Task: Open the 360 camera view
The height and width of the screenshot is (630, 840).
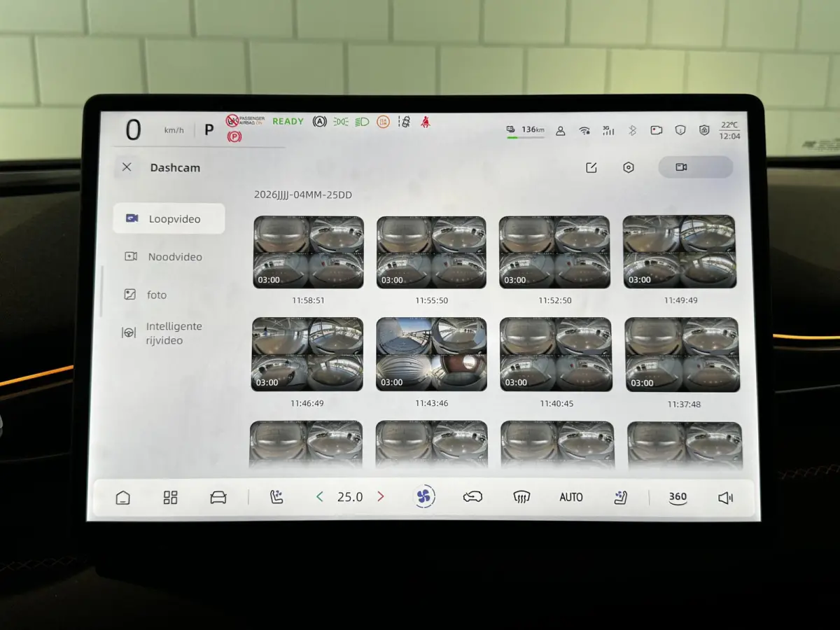Action: pyautogui.click(x=678, y=498)
